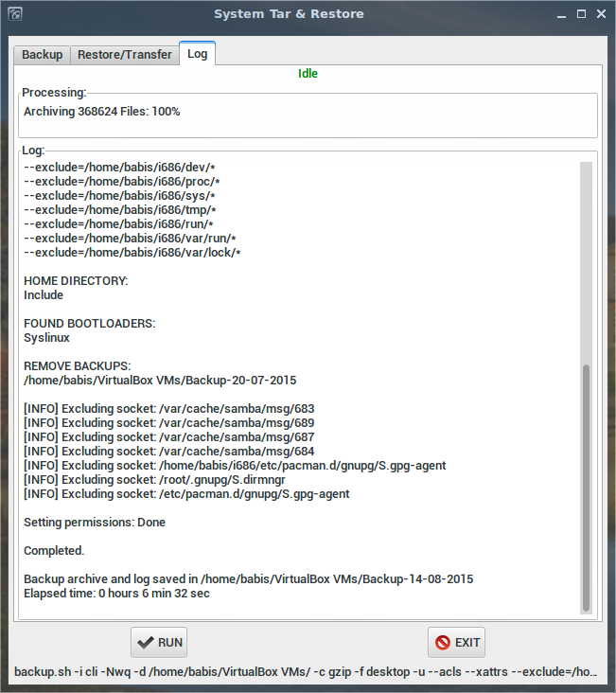Click the RUN button

point(159,642)
